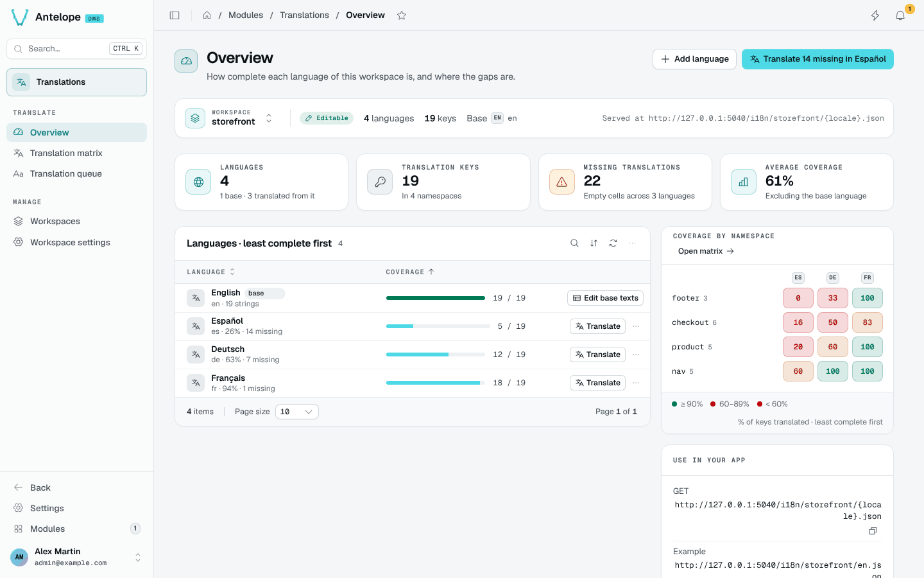Open row options for Deutsch

(x=636, y=355)
